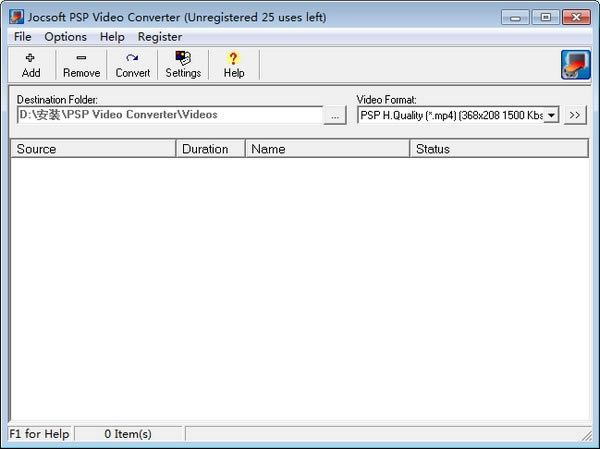The width and height of the screenshot is (600, 449).
Task: Open the Register menu
Action: (x=160, y=37)
